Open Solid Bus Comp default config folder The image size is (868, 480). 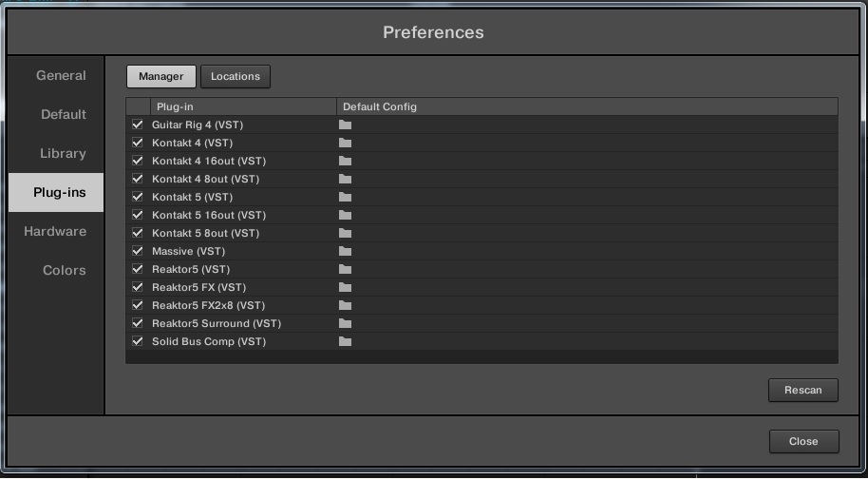pyautogui.click(x=345, y=341)
